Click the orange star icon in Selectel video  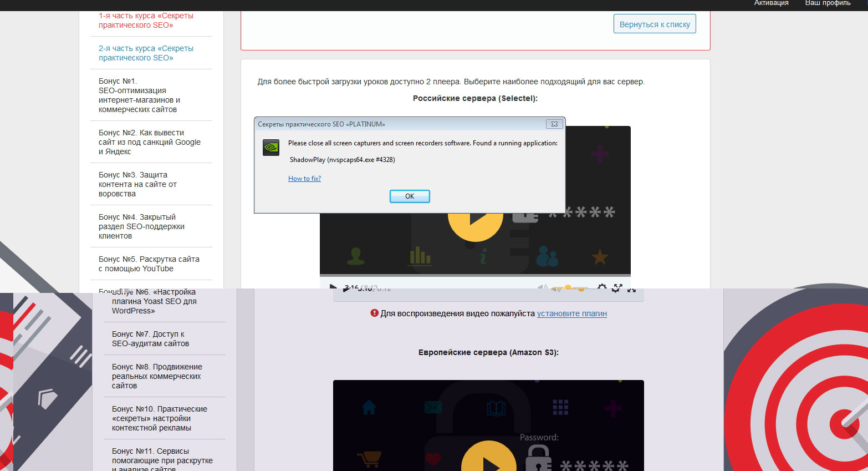coord(600,257)
